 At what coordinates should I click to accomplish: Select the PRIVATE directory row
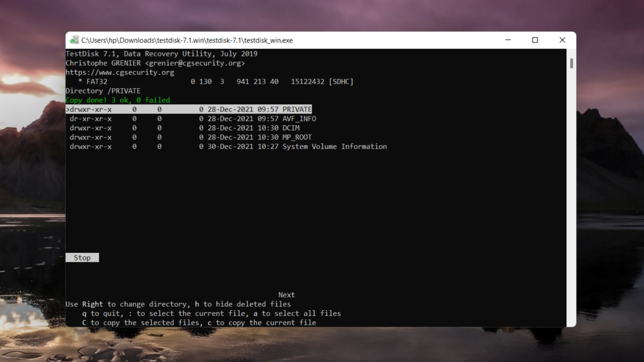pos(189,109)
